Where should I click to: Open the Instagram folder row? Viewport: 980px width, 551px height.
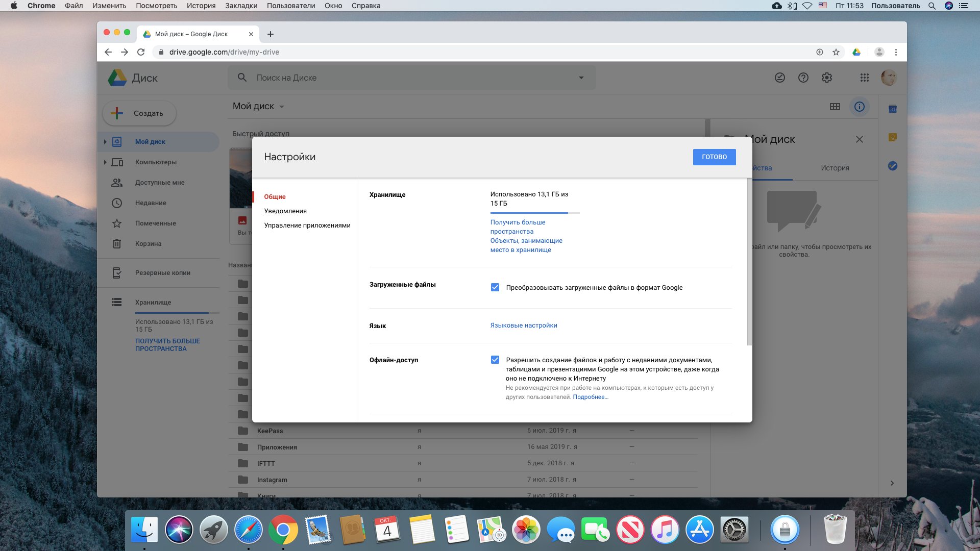coord(463,480)
